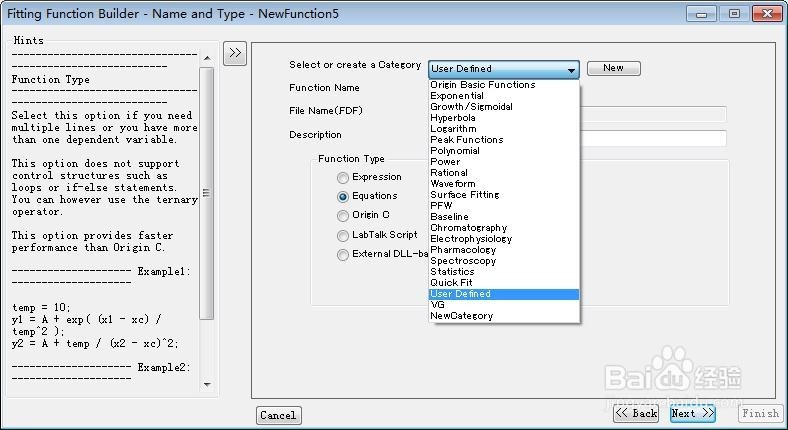The width and height of the screenshot is (788, 430).
Task: Choose the Origin C function type
Action: point(343,216)
